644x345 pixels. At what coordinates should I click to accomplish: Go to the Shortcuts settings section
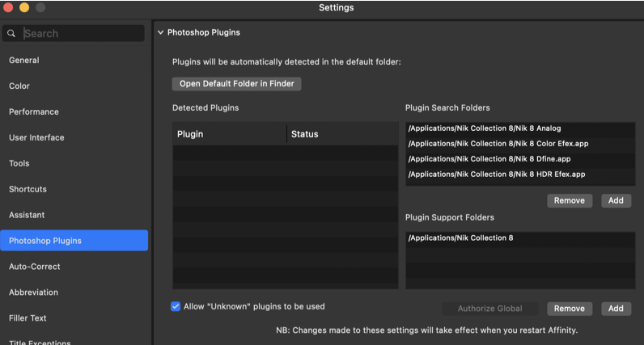click(x=28, y=189)
